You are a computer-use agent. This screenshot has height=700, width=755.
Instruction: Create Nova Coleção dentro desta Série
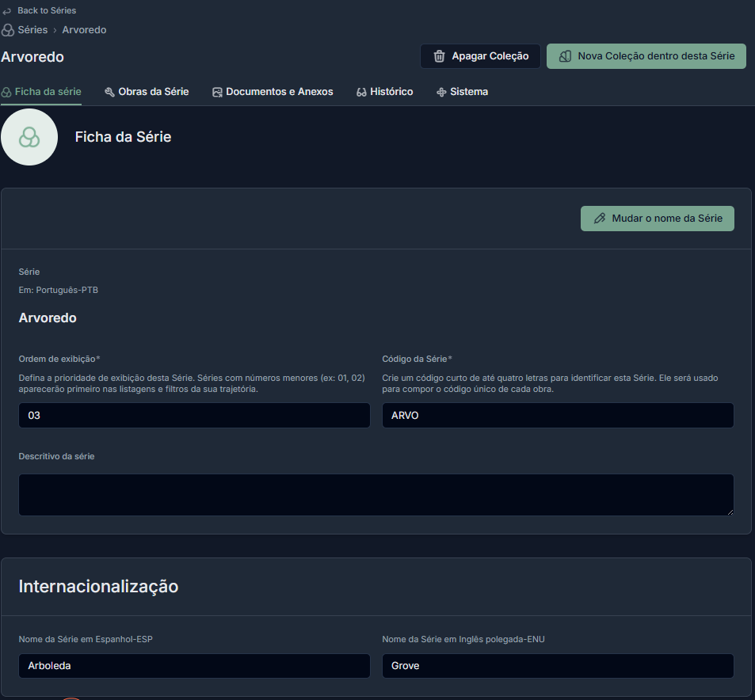point(646,56)
